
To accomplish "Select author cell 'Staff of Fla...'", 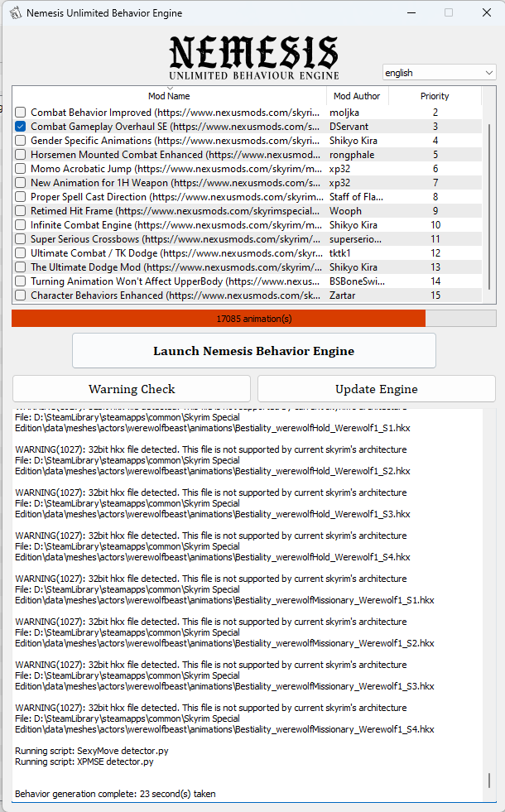I will coord(356,197).
